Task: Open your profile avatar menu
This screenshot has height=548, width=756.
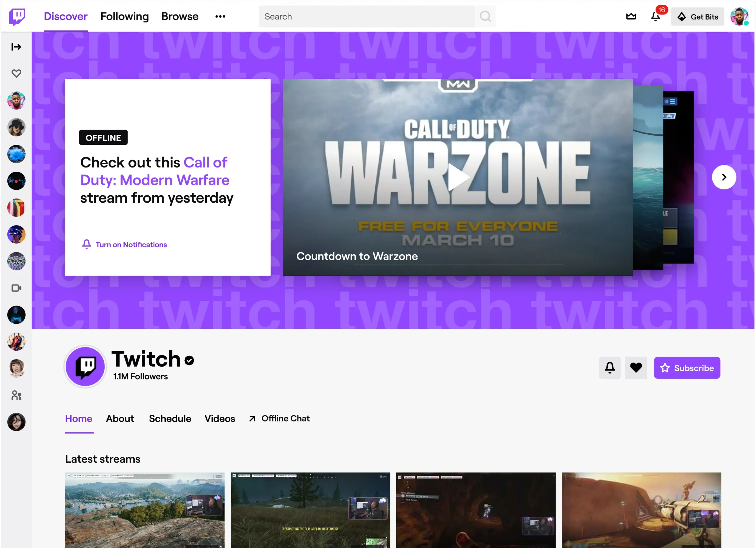Action: click(x=739, y=16)
